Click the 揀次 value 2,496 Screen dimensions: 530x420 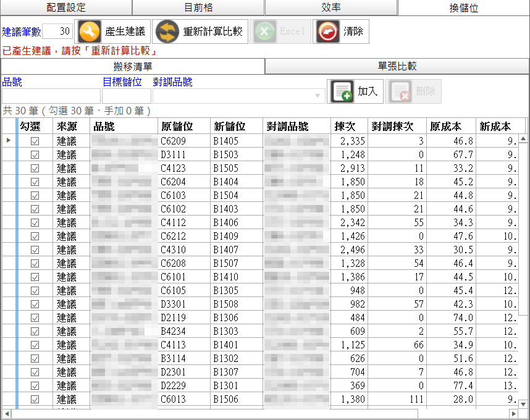[349, 250]
